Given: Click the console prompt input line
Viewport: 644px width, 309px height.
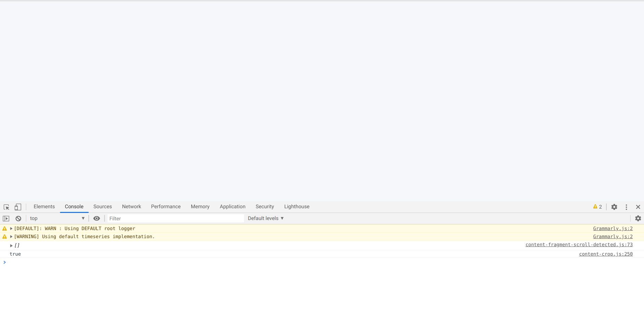Looking at the screenshot, I should (x=323, y=263).
